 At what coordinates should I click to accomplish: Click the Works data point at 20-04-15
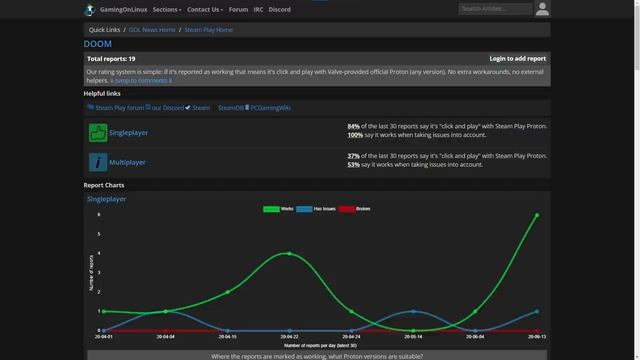[227, 292]
